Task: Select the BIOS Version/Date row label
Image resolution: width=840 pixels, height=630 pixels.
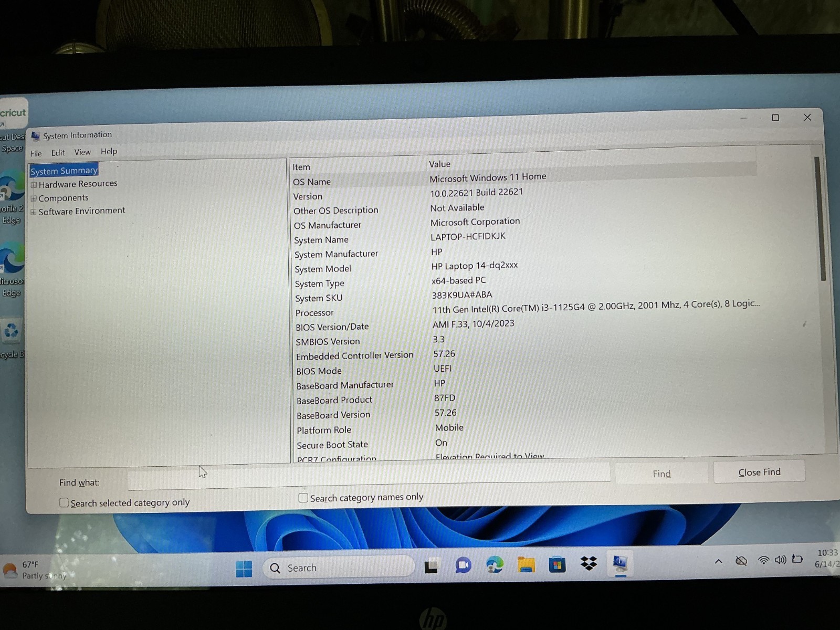Action: tap(332, 327)
